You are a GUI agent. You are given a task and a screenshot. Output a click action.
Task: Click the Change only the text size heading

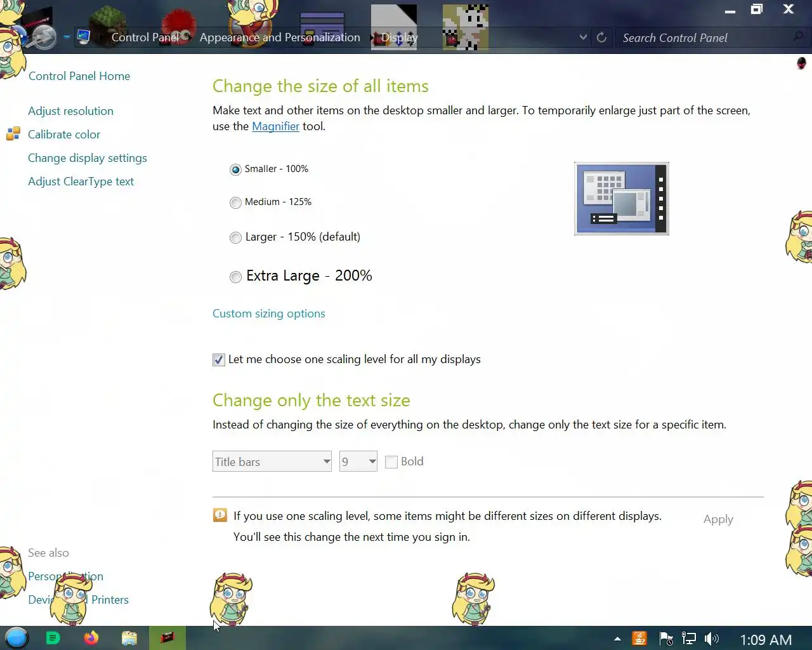point(311,401)
